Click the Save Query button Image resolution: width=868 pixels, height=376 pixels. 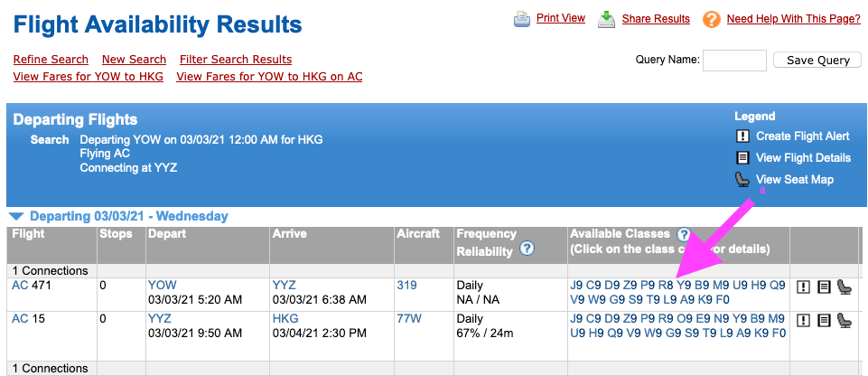point(817,60)
